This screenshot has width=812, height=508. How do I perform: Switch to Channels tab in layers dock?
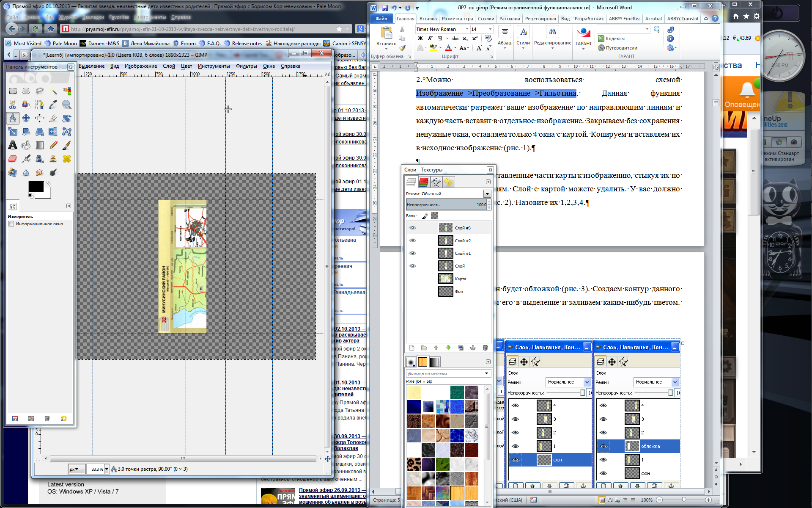[424, 182]
